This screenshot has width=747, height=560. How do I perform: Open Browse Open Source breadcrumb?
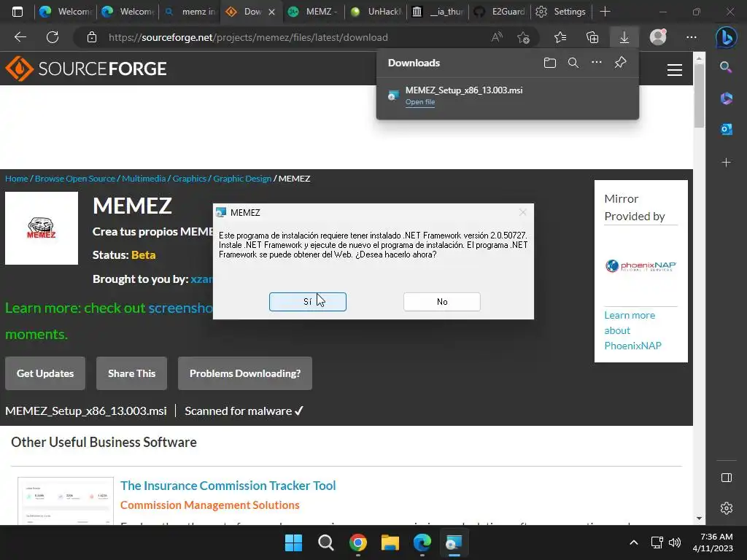[75, 179]
